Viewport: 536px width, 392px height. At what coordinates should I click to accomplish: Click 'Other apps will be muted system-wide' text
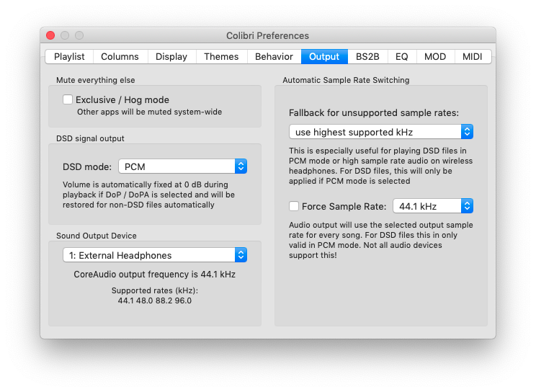tap(149, 112)
